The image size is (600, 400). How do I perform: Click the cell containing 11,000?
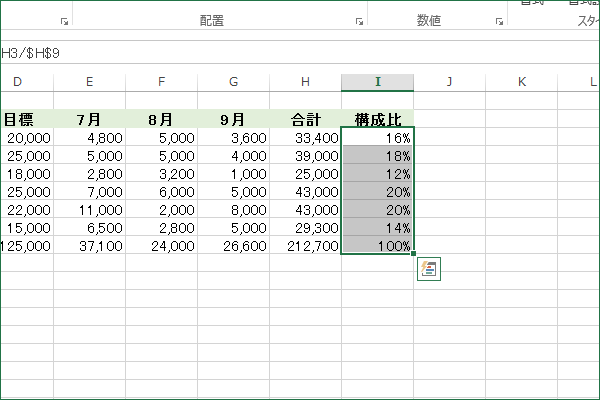click(90, 209)
